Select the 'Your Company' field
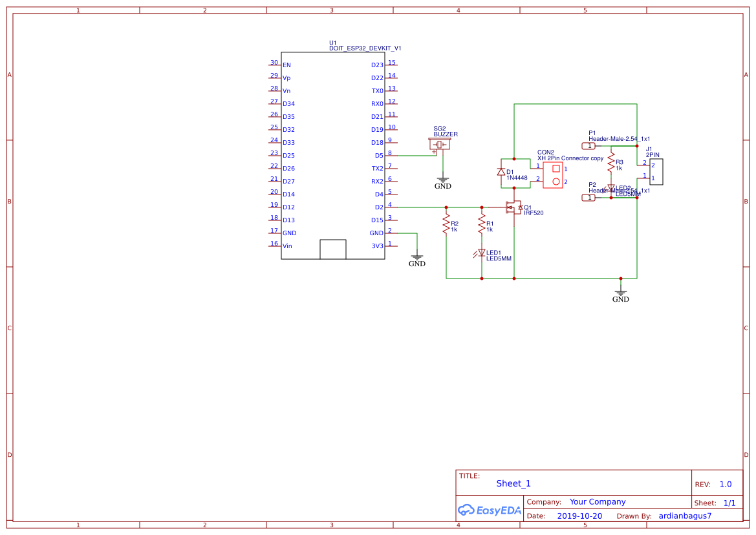This screenshot has width=756, height=535. (x=598, y=501)
